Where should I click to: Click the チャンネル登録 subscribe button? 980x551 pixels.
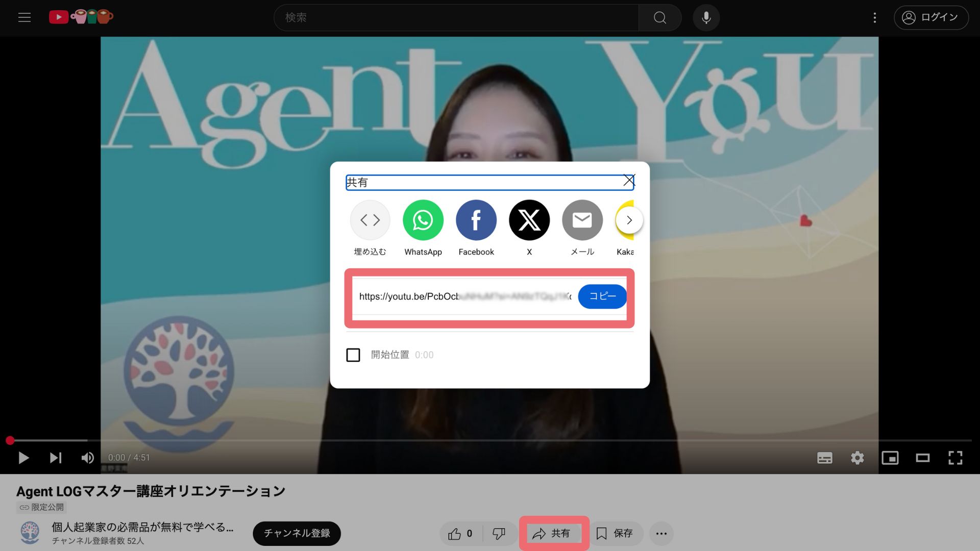[x=297, y=533]
